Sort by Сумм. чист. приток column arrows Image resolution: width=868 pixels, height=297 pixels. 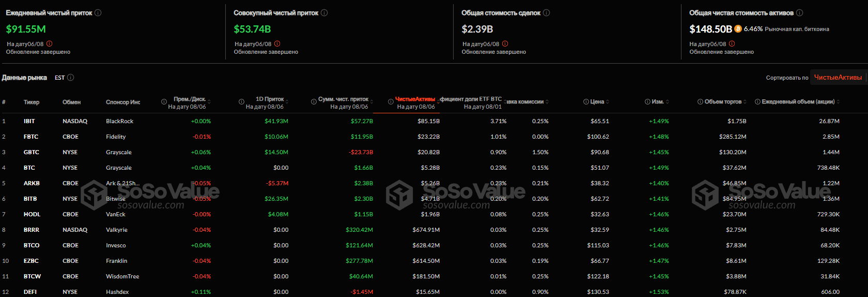[371, 102]
